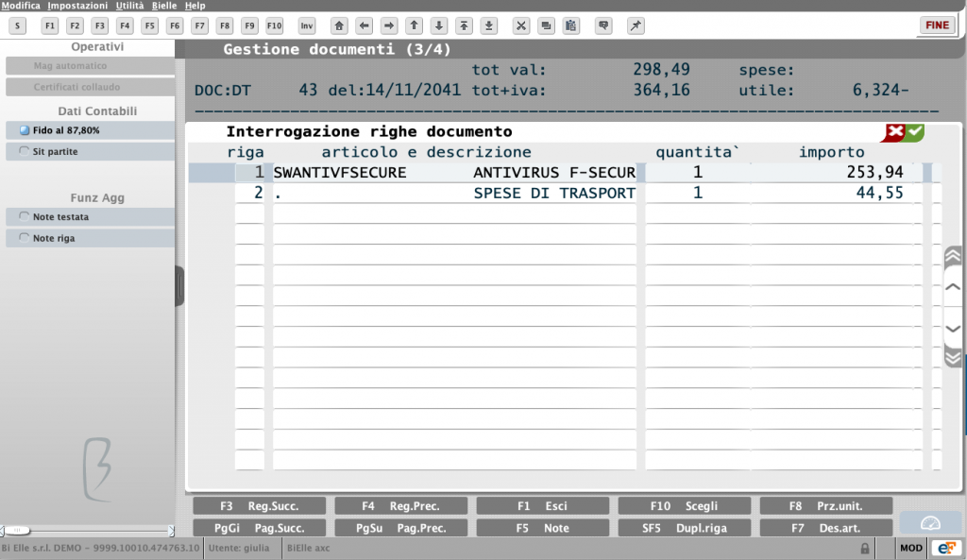The width and height of the screenshot is (967, 560).
Task: Click F4 Reg.Prec. button
Action: 400,506
